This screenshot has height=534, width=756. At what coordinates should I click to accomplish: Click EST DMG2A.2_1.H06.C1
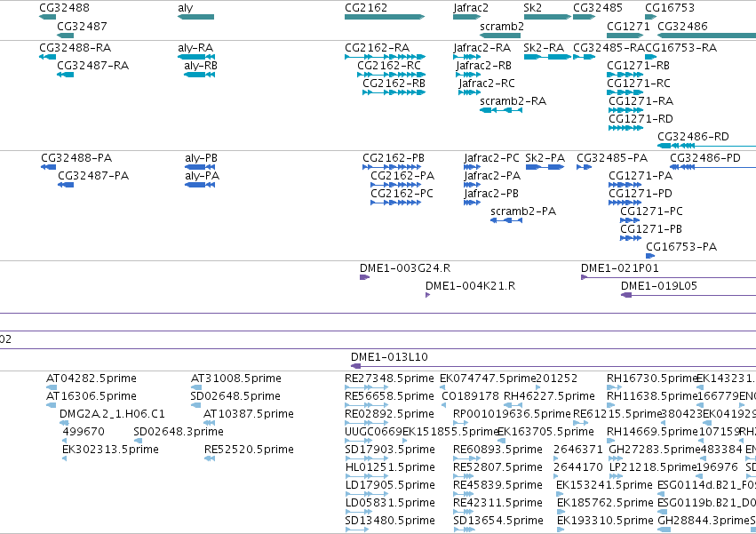(64, 423)
